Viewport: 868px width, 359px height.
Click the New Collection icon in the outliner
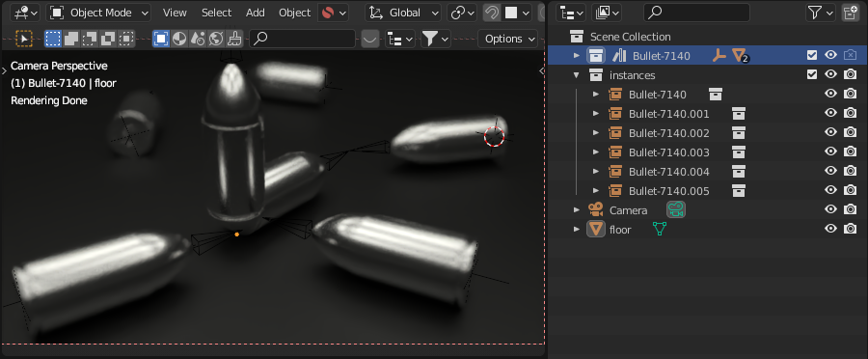point(851,13)
